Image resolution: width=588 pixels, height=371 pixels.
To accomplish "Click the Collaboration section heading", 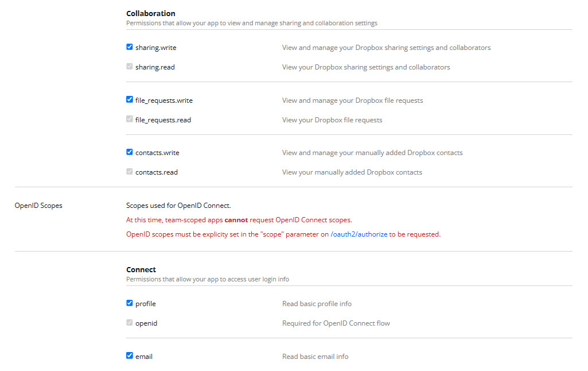I will click(151, 13).
